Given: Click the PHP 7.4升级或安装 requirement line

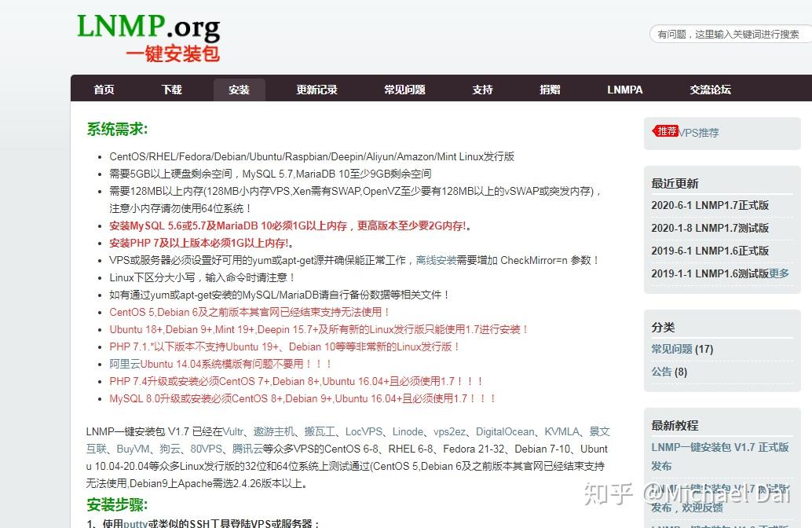Looking at the screenshot, I should (296, 381).
